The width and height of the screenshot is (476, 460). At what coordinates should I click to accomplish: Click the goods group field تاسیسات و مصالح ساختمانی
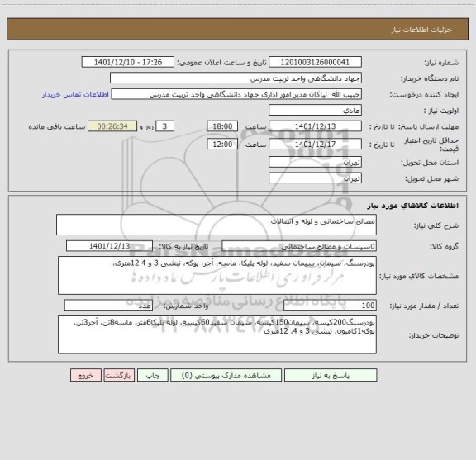[299, 246]
